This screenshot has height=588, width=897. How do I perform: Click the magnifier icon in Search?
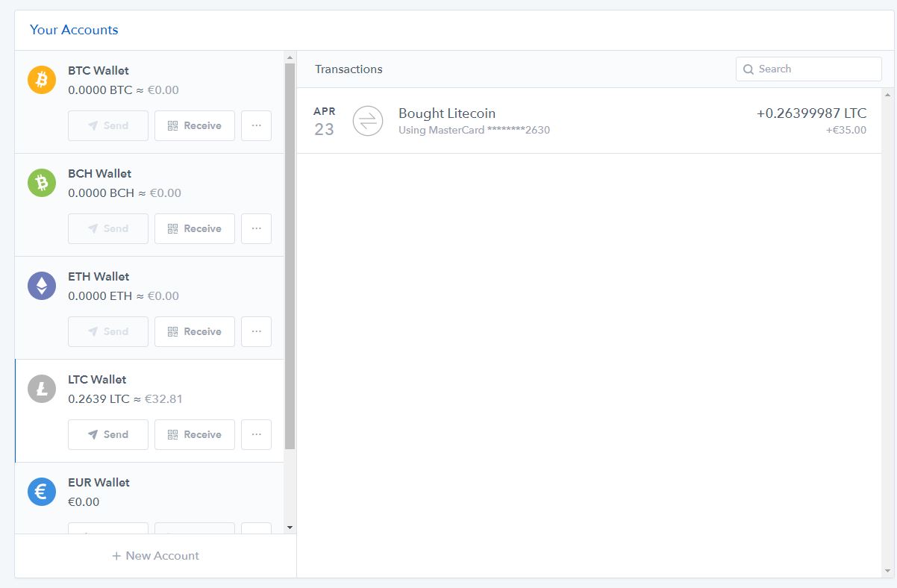[x=748, y=69]
